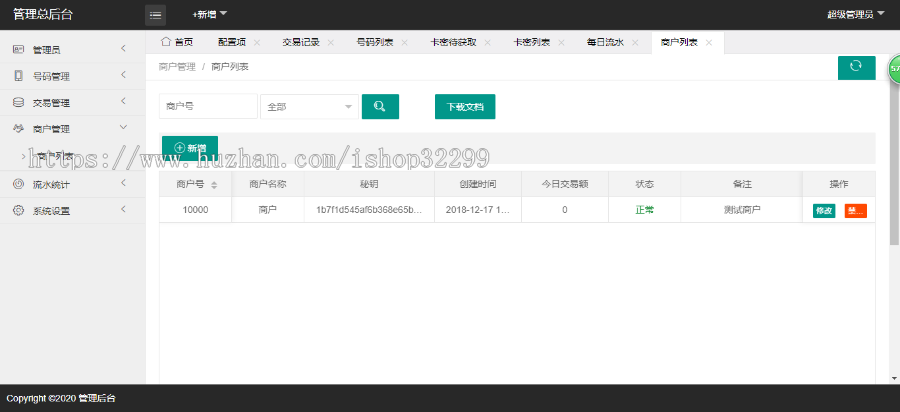Click the green floating circle badge
900x412 pixels.
894,69
